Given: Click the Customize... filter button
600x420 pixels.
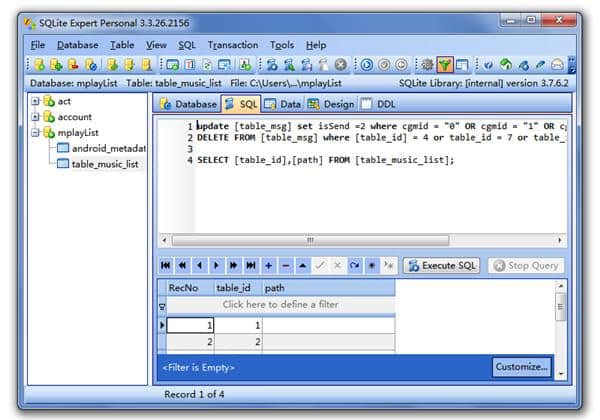Looking at the screenshot, I should pyautogui.click(x=522, y=367).
